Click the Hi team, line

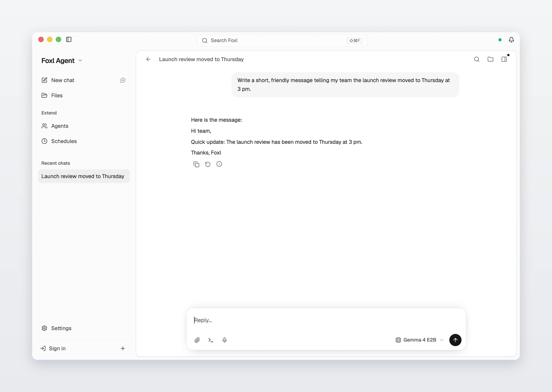click(x=201, y=131)
